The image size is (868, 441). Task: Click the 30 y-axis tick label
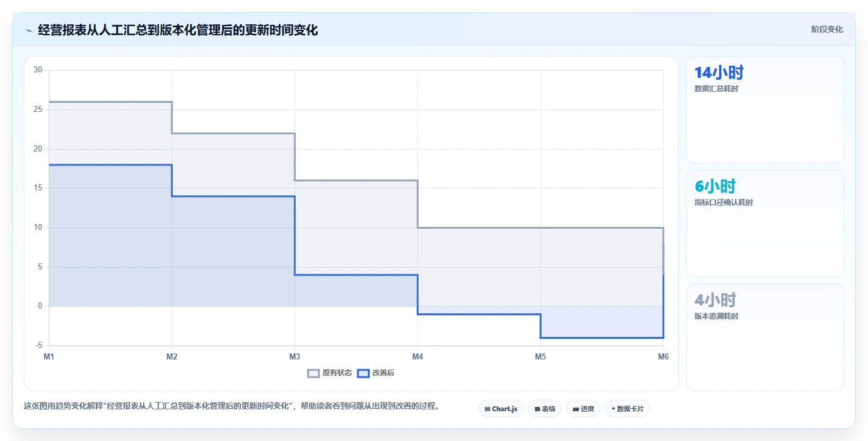(38, 70)
